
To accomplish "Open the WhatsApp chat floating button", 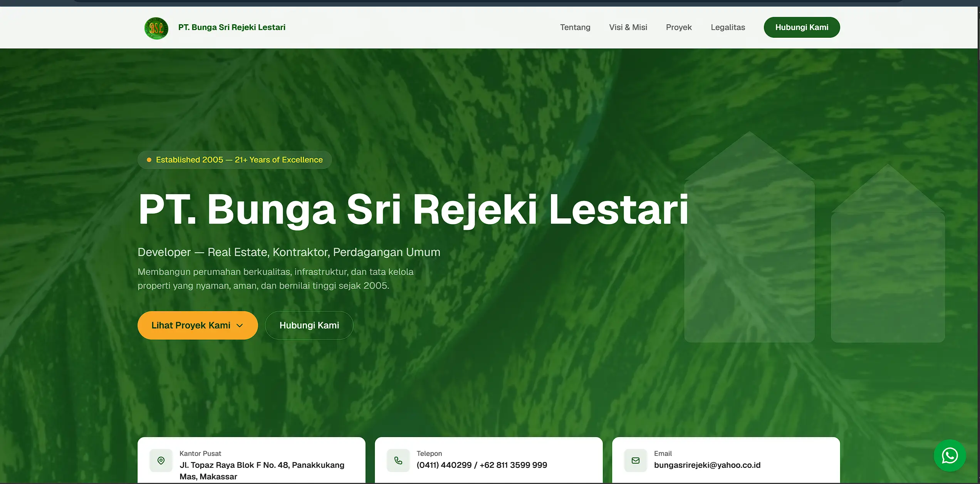I will point(950,456).
